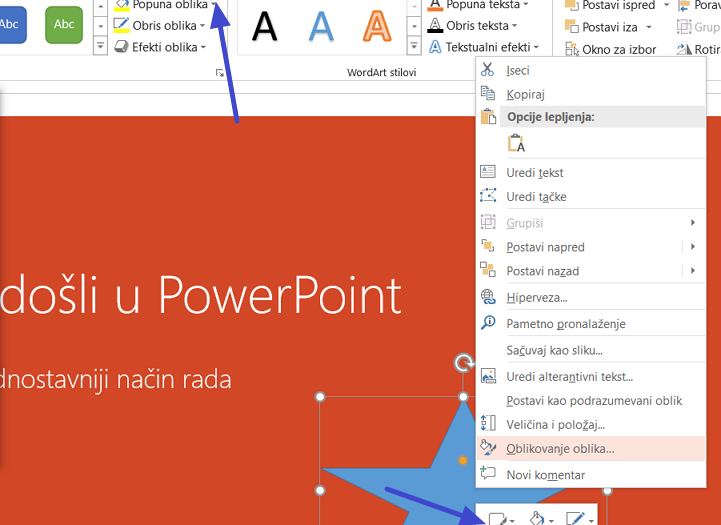Click the Novi komentar icon
721x525 pixels.
tap(487, 473)
